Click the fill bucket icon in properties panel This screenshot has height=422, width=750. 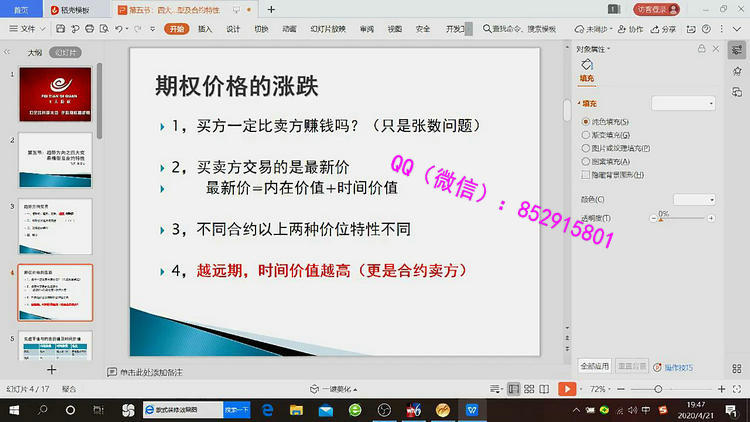pyautogui.click(x=587, y=64)
